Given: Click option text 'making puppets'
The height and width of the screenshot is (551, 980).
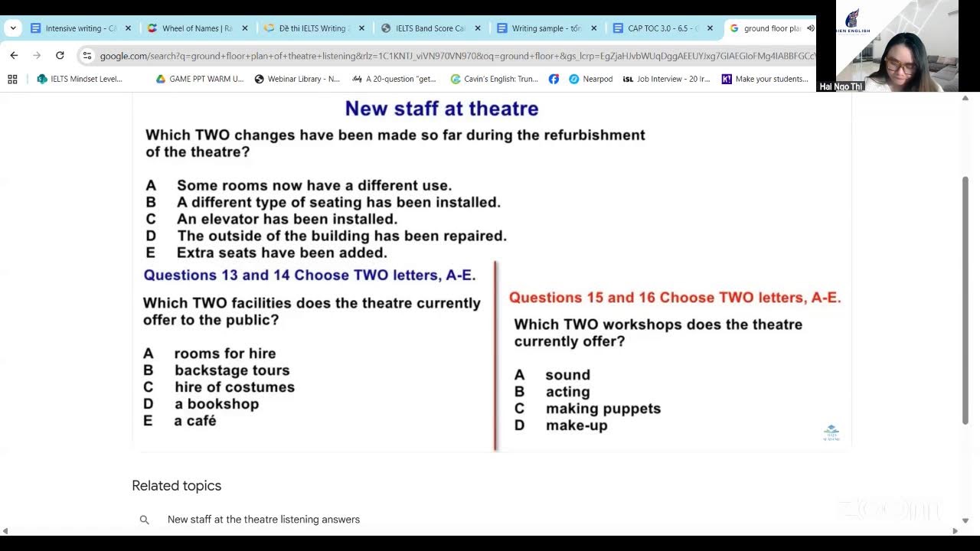Looking at the screenshot, I should click(x=603, y=409).
